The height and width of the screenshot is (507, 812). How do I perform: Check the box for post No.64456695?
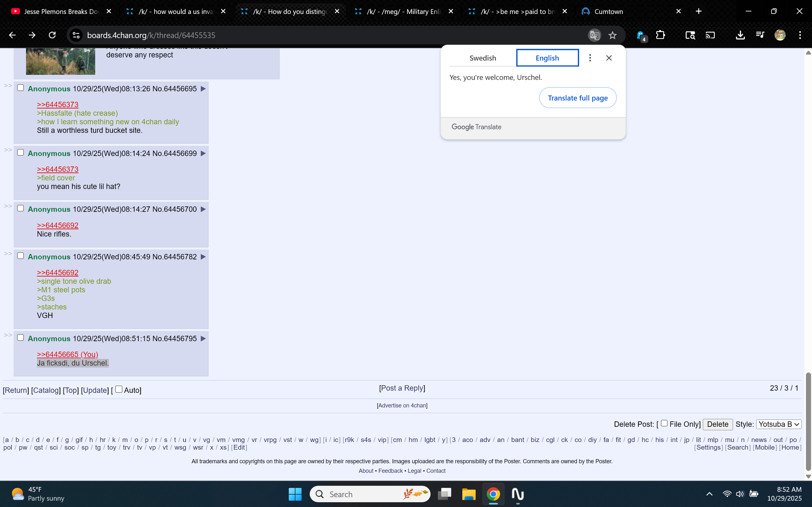21,88
